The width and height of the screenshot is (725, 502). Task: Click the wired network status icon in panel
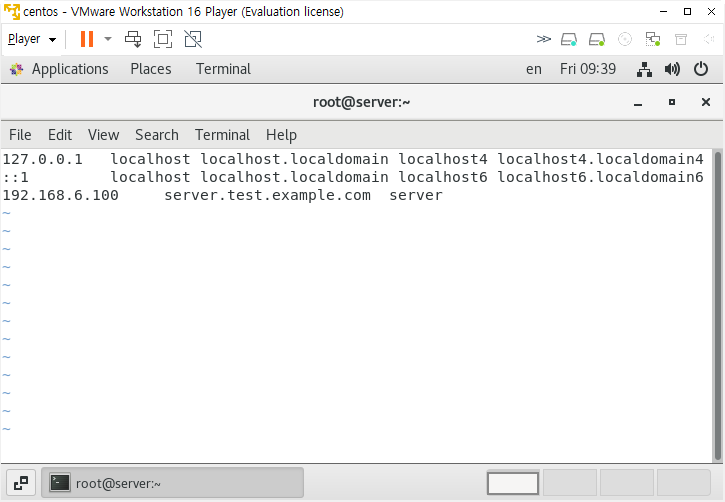645,69
